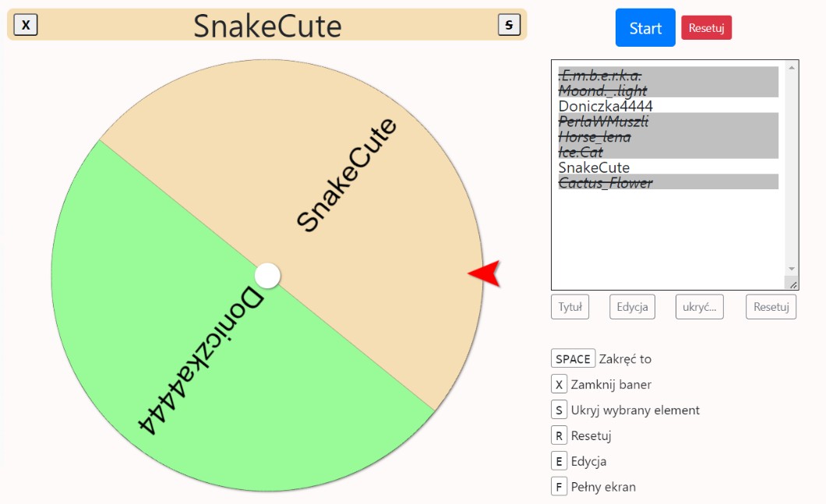Click the red pointer arrow on wheel
This screenshot has width=826, height=504.
coord(484,273)
